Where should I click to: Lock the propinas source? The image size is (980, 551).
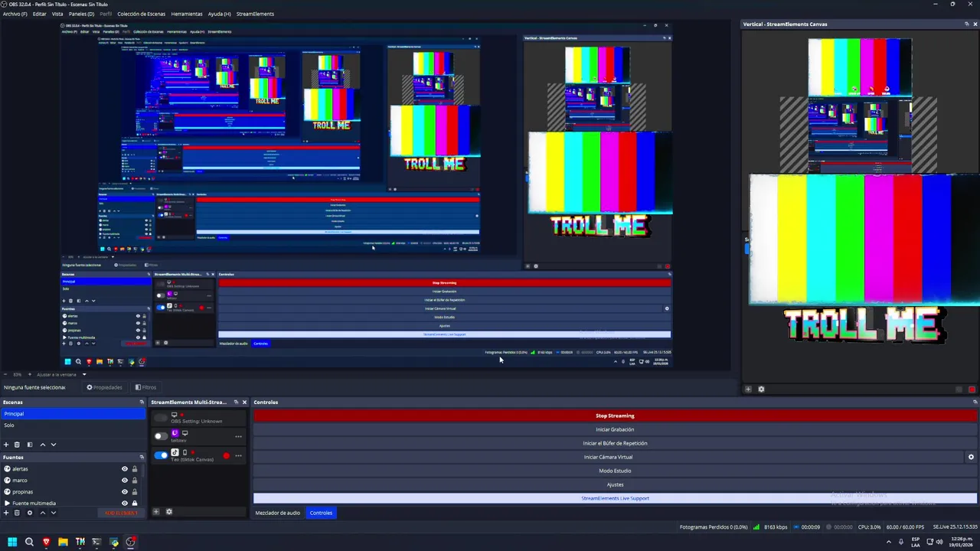[135, 492]
